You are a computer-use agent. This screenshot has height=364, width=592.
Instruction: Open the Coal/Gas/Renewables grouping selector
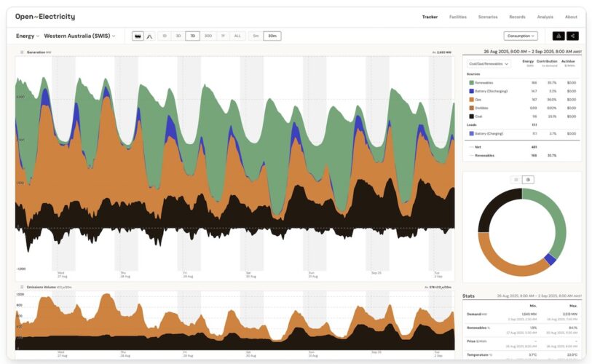point(489,64)
